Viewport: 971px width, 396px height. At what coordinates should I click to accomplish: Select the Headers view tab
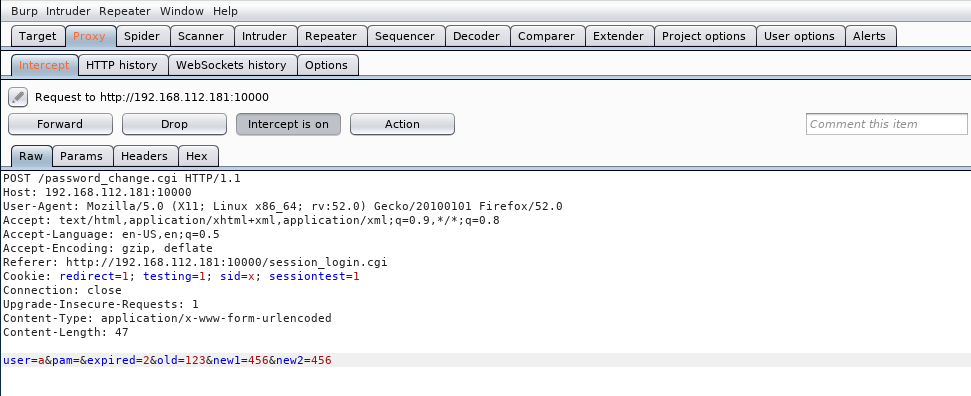tap(144, 156)
